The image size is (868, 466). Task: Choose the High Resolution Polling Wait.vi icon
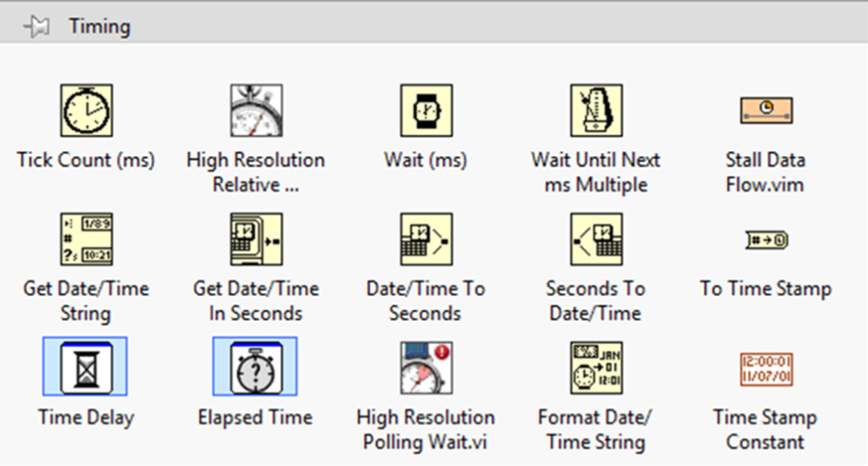[426, 367]
